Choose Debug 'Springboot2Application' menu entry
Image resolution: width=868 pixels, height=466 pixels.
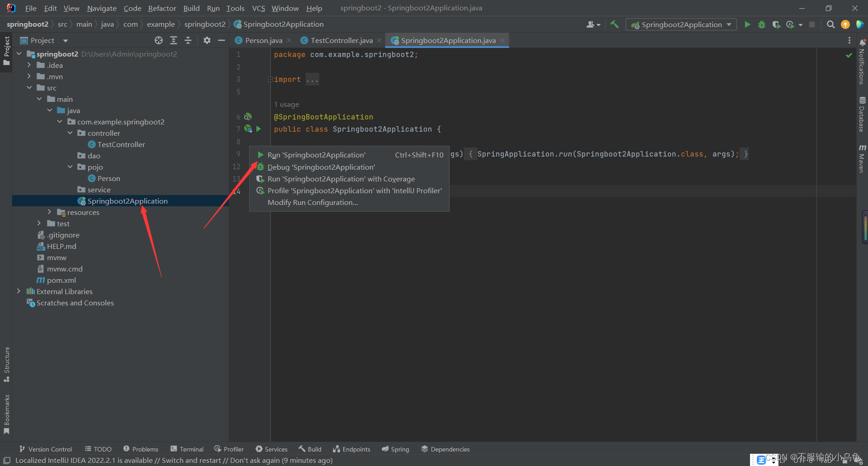pyautogui.click(x=349, y=167)
